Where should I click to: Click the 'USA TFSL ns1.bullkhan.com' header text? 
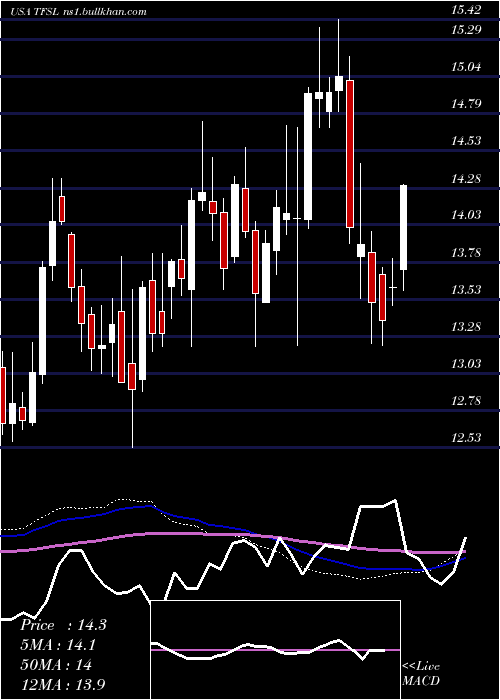(x=79, y=12)
